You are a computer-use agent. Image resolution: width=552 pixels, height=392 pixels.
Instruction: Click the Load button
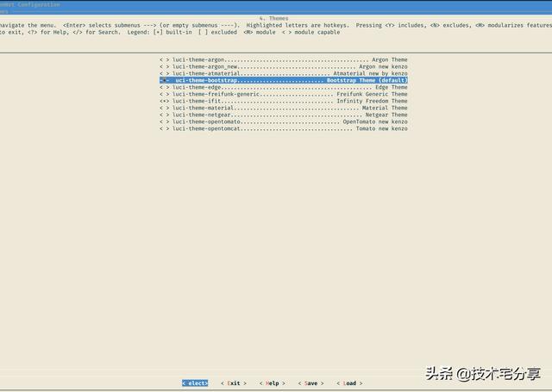pyautogui.click(x=349, y=383)
